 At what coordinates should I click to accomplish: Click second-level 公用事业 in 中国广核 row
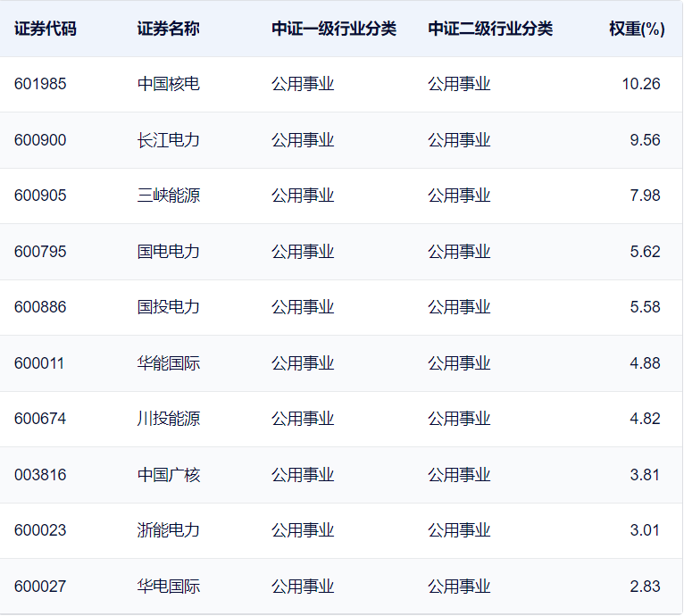(459, 475)
